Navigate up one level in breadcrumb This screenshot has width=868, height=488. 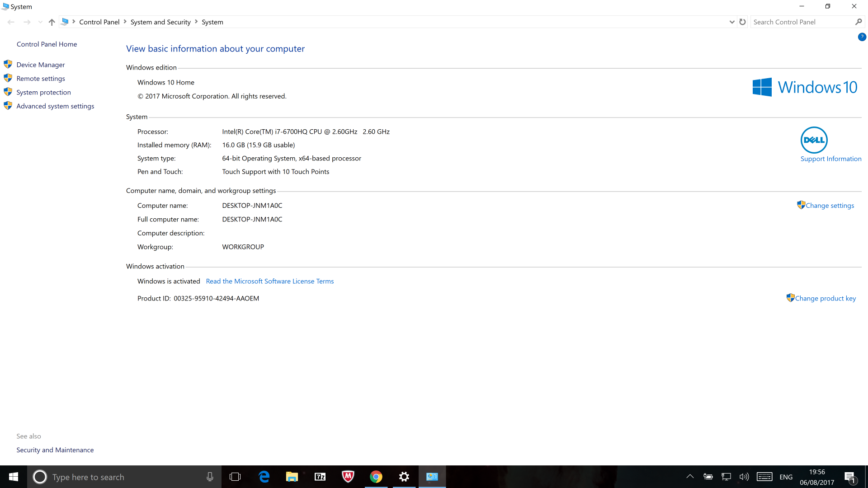(x=52, y=22)
